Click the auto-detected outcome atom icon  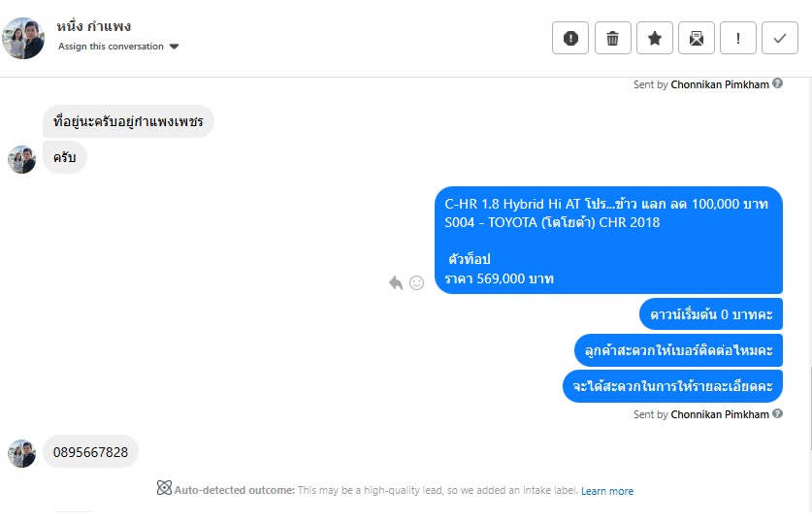click(164, 488)
